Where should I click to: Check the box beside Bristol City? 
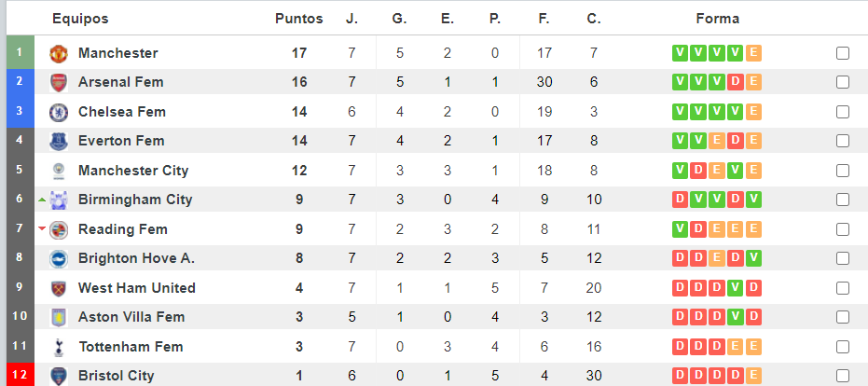click(843, 376)
